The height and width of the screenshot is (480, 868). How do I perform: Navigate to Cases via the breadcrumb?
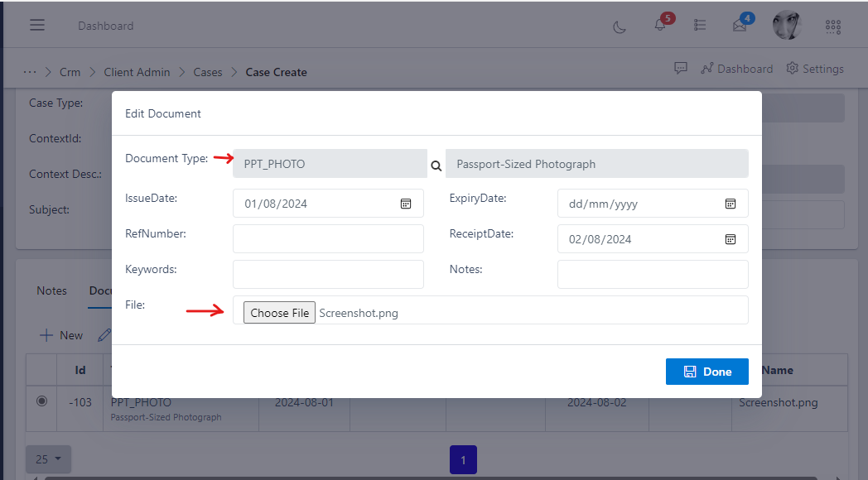coord(207,72)
